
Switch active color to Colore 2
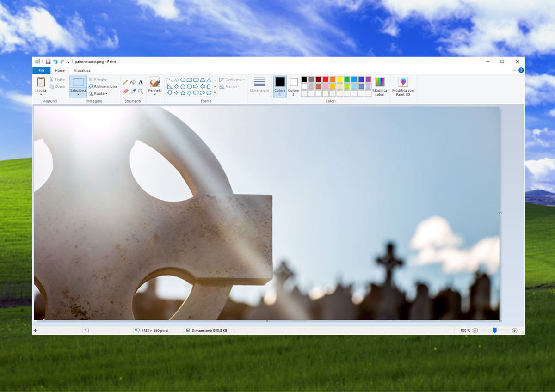click(x=294, y=86)
